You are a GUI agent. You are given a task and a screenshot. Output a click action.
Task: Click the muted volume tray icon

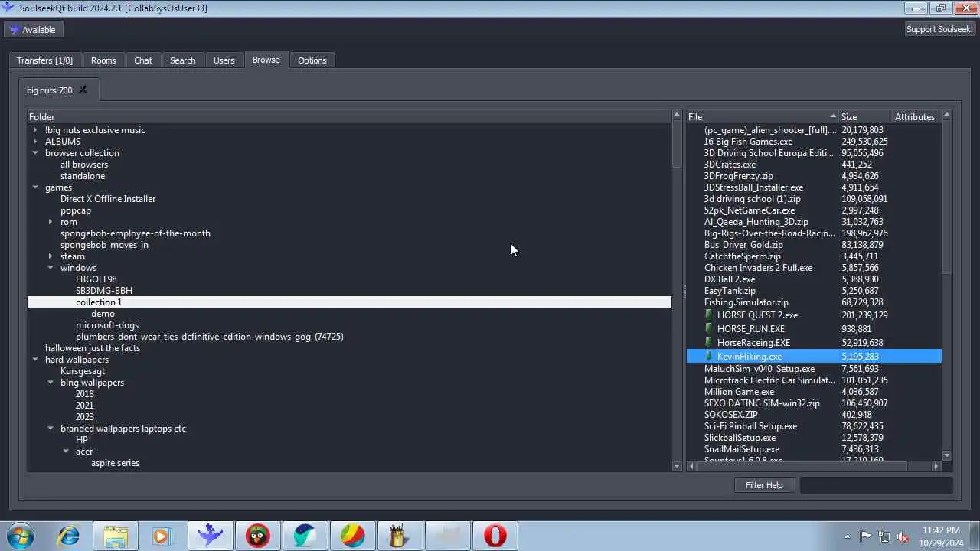[x=903, y=536]
